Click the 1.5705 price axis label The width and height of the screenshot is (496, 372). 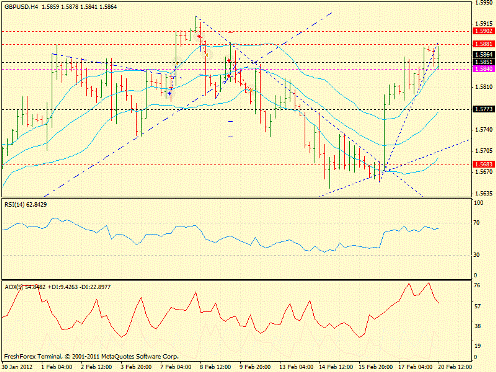tap(484, 151)
